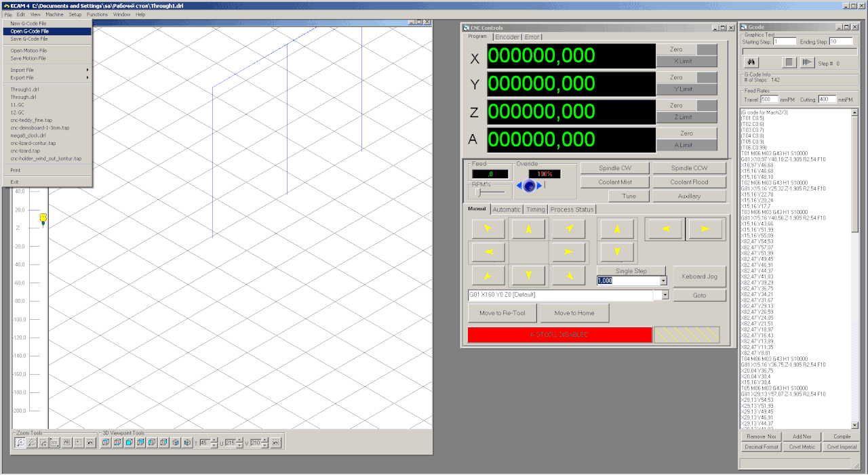Screen dimensions: 868x475
Task: Toggle Spindle CCW
Action: coord(689,168)
